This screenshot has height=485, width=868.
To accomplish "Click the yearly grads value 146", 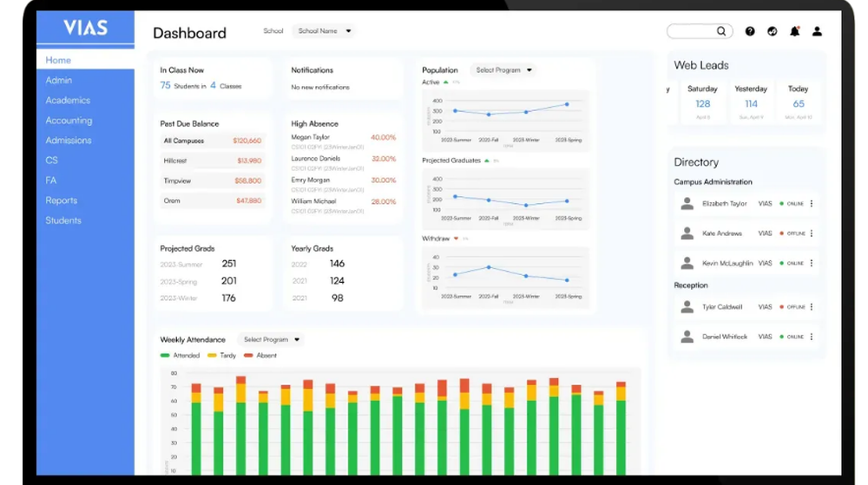I will [x=337, y=264].
